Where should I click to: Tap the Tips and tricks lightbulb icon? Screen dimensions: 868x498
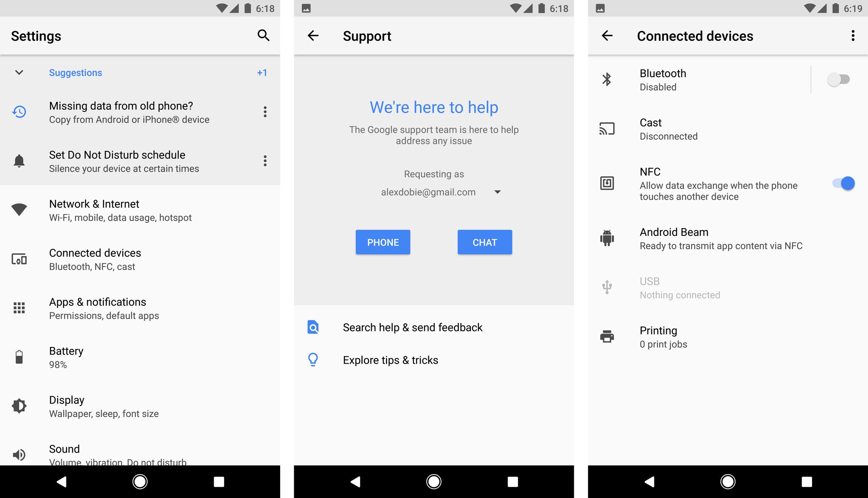(x=314, y=360)
